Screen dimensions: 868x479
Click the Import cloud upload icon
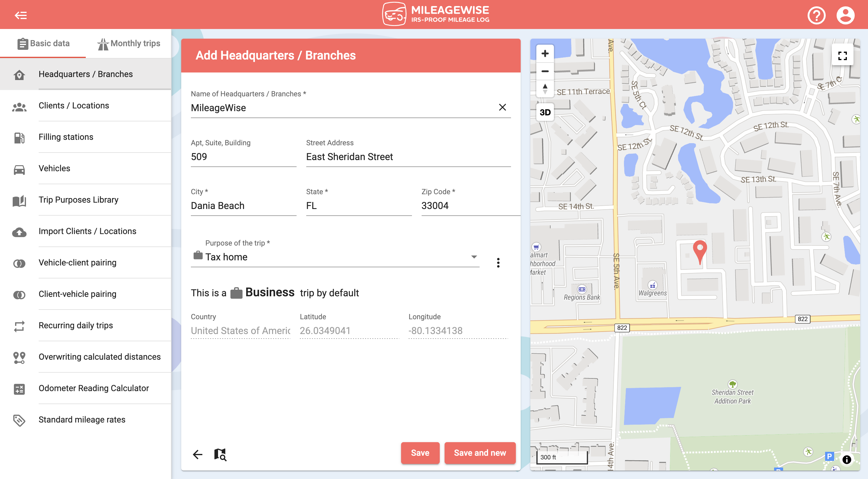coord(19,232)
